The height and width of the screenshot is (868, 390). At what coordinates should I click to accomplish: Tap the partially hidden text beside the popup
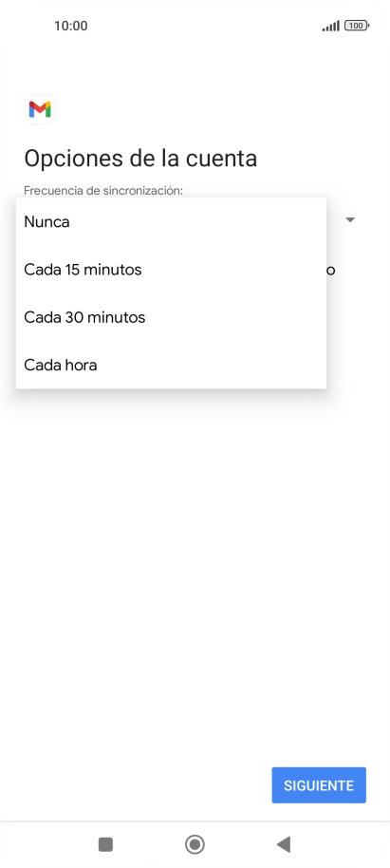pos(331,271)
